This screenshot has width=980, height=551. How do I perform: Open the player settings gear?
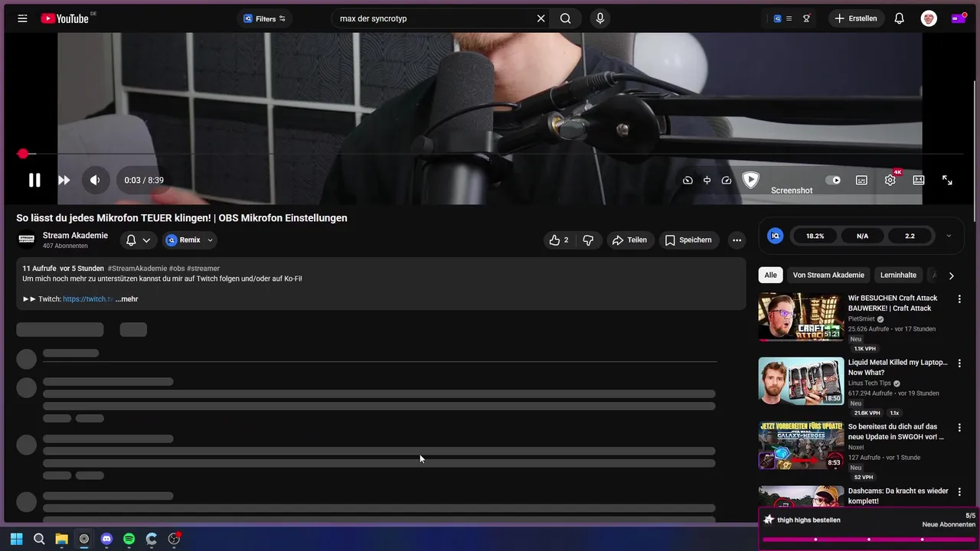890,180
